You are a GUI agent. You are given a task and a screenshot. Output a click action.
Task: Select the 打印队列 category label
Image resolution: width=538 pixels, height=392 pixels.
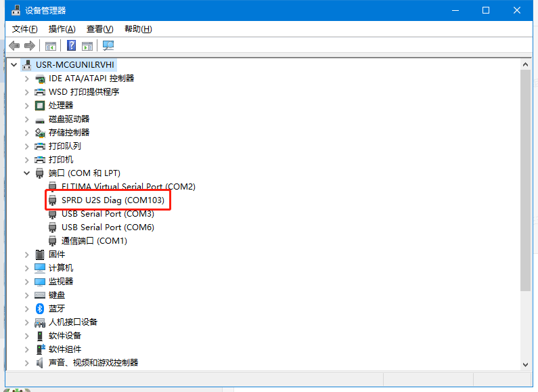pos(65,146)
